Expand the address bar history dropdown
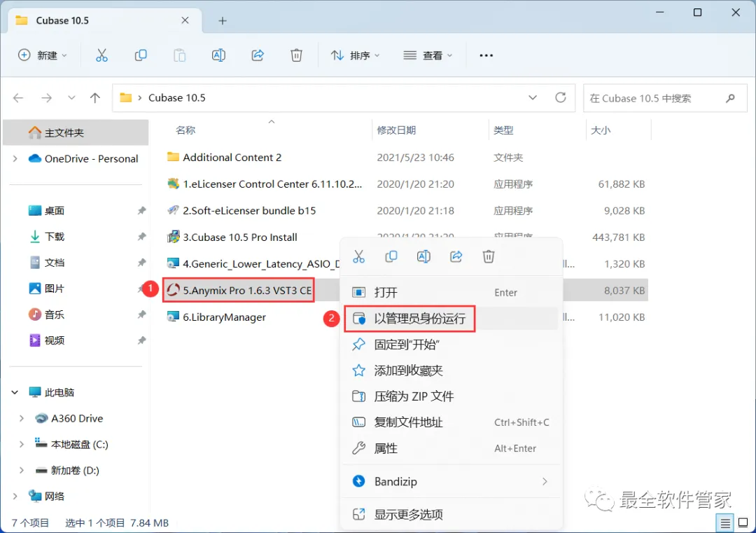Viewport: 756px width, 533px height. click(532, 98)
